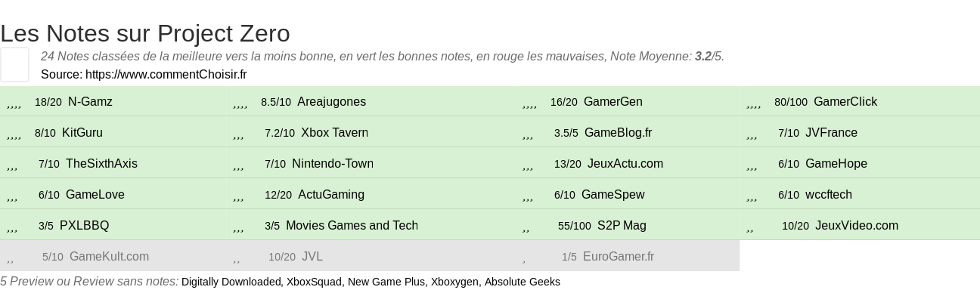980x290 pixels.
Task: Visit the KitGuru review
Action: pos(82,132)
